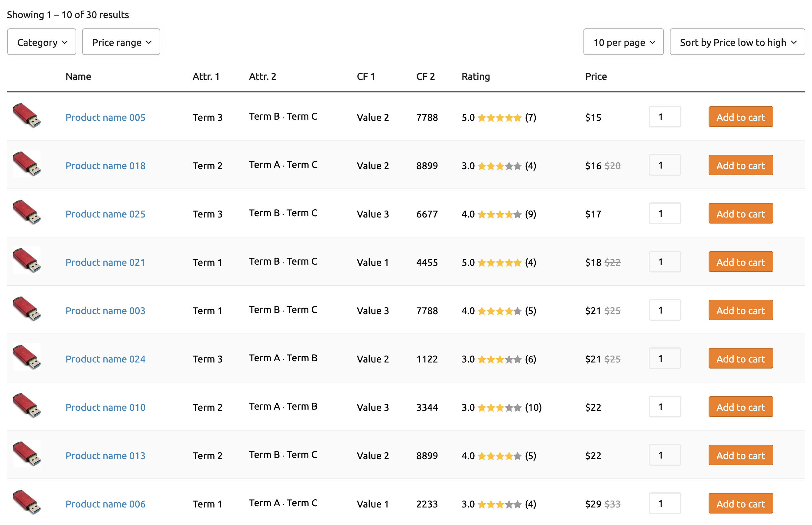812x525 pixels.
Task: Open the Product name 003 link
Action: coord(105,311)
